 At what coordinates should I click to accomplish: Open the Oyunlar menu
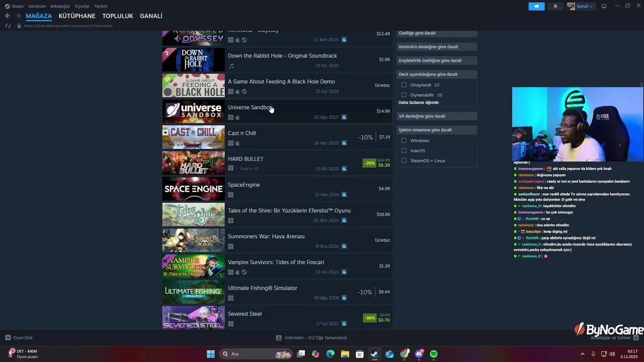coord(83,6)
